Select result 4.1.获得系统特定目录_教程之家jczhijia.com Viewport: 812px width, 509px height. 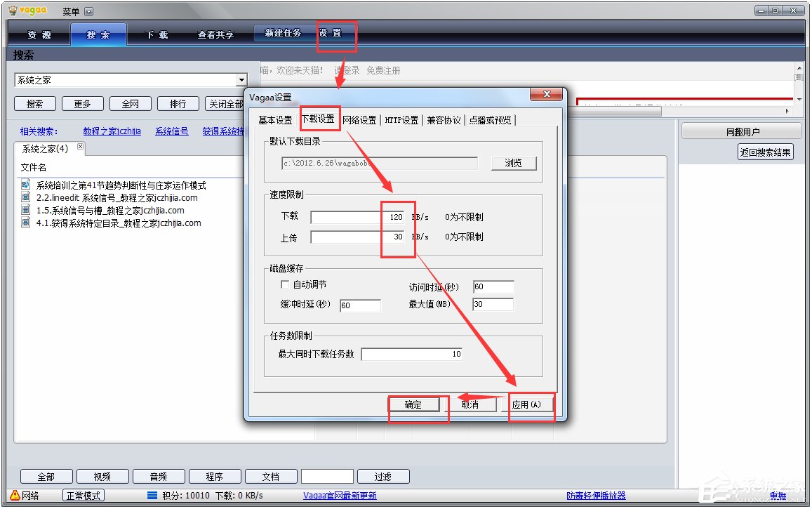coord(119,223)
